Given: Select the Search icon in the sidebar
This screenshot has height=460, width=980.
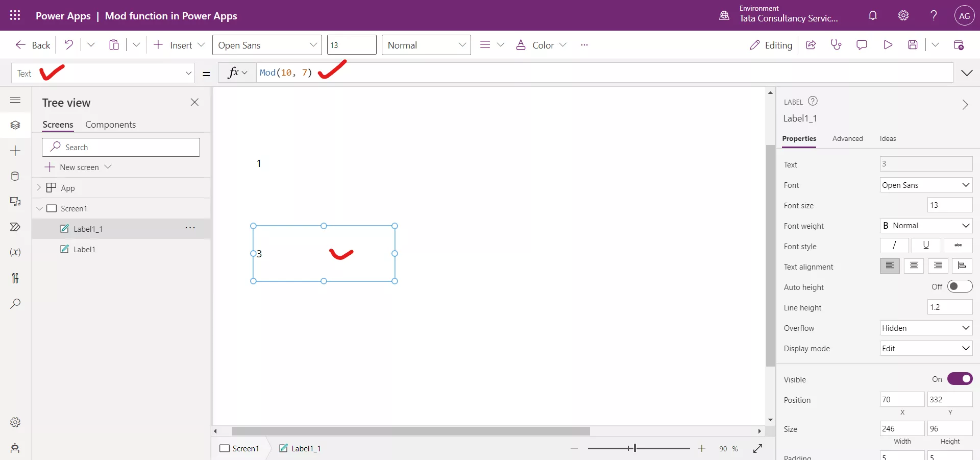Looking at the screenshot, I should tap(15, 304).
